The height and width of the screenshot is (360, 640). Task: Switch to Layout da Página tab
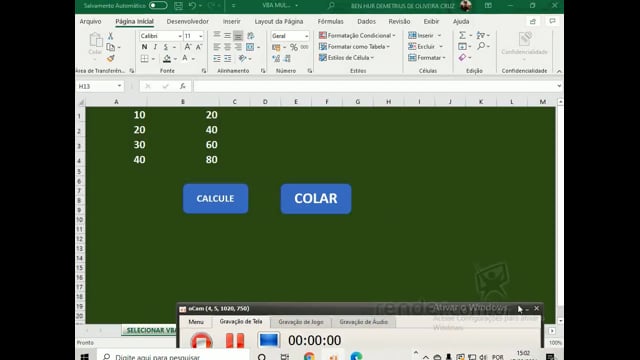279,21
